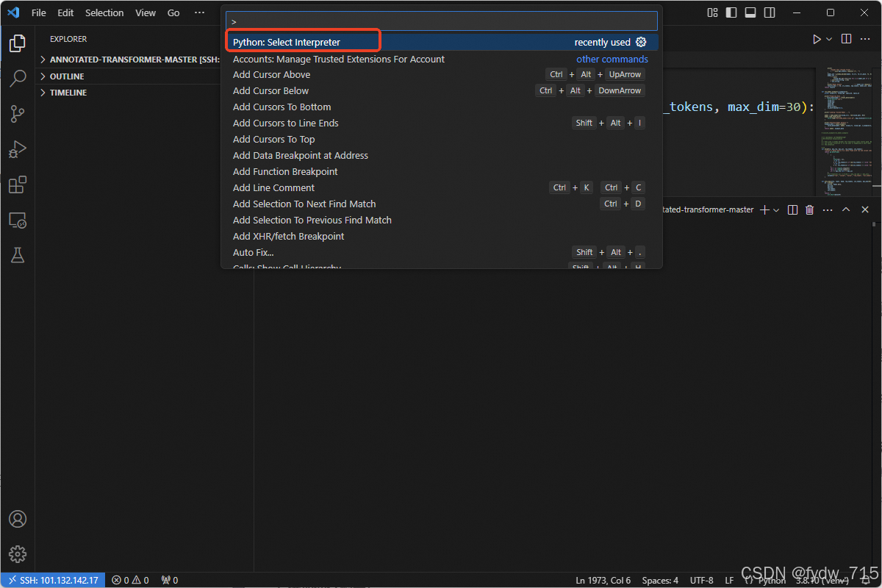Viewport: 882px width, 588px height.
Task: Click the VS Code logo icon
Action: (x=13, y=12)
